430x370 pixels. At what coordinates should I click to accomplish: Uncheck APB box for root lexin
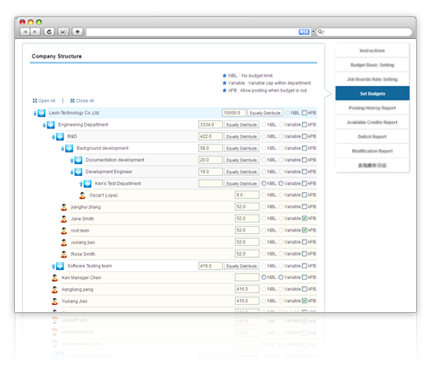tap(304, 230)
